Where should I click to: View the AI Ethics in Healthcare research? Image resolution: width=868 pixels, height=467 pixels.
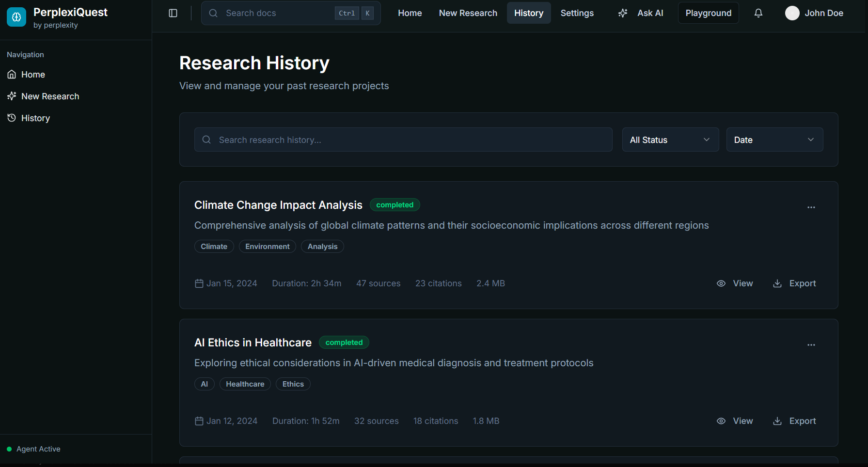[x=735, y=421]
